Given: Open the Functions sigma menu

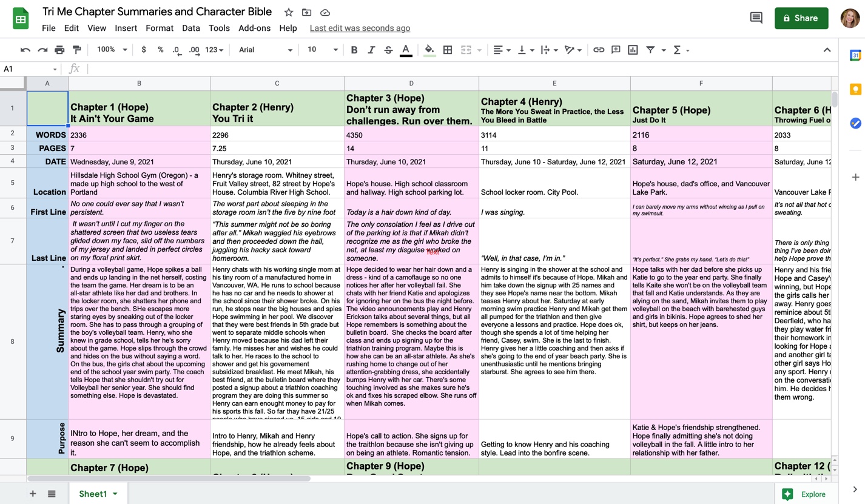Looking at the screenshot, I should 681,50.
